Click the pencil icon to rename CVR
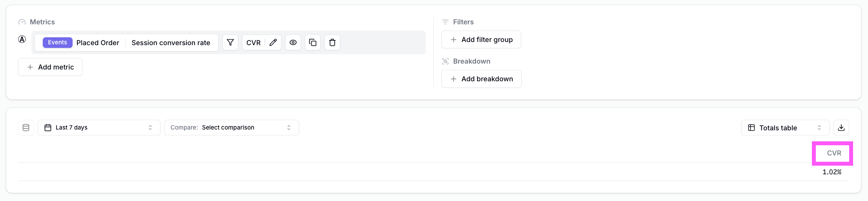868x201 pixels. [x=273, y=42]
